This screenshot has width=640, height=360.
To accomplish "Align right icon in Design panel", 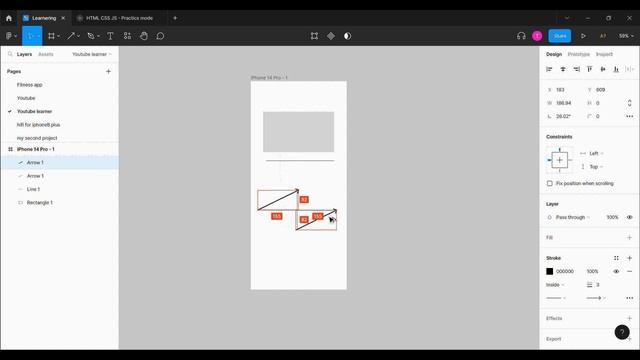I will click(576, 69).
